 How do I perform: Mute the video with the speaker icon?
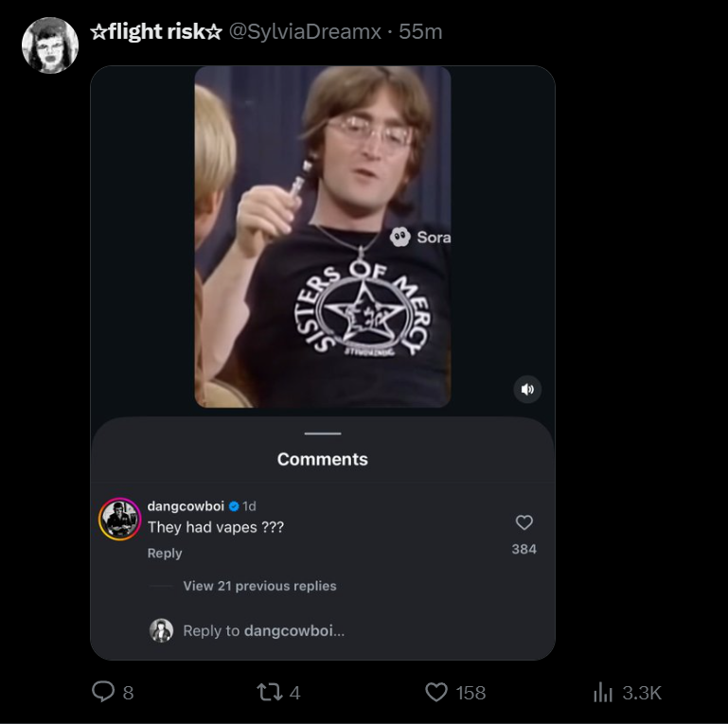pos(527,389)
